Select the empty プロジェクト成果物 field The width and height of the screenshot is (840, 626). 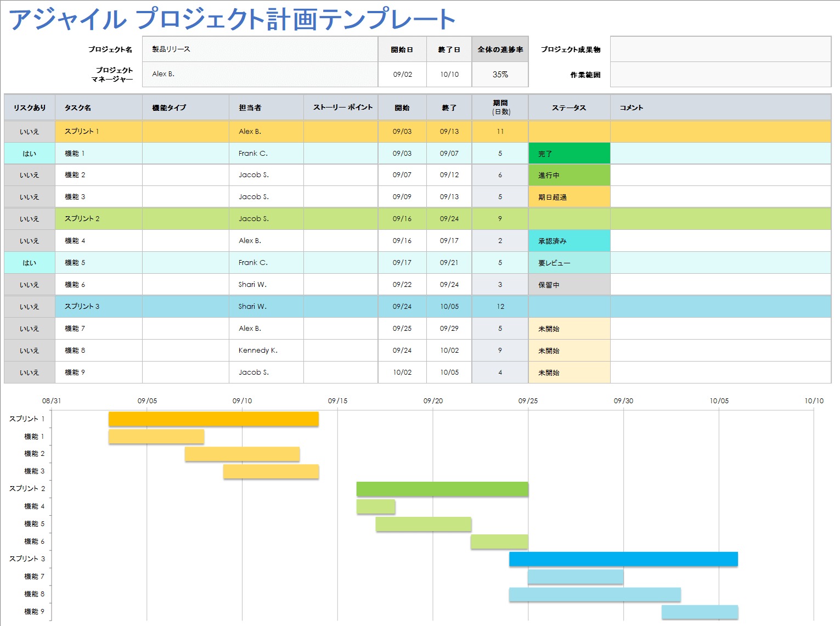[x=721, y=49]
